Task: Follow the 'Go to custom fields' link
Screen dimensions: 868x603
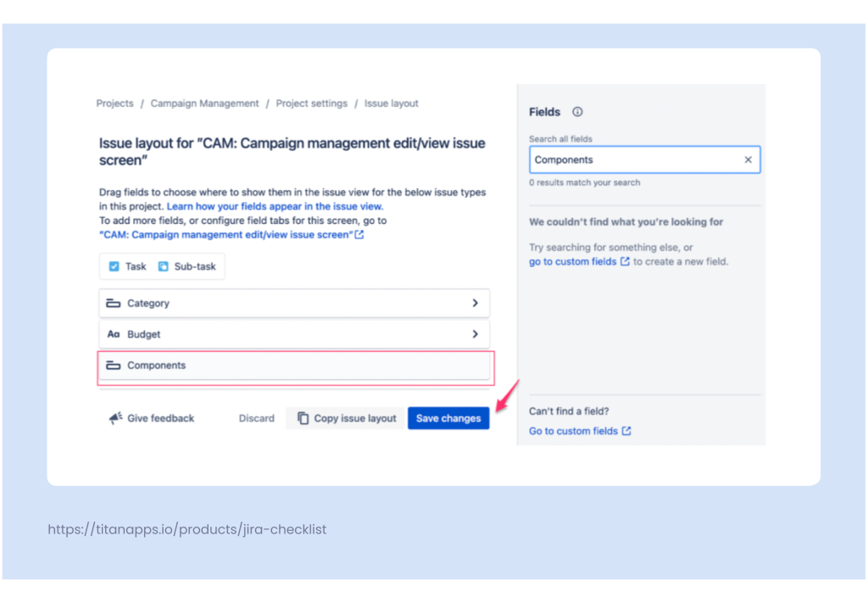Action: (574, 430)
